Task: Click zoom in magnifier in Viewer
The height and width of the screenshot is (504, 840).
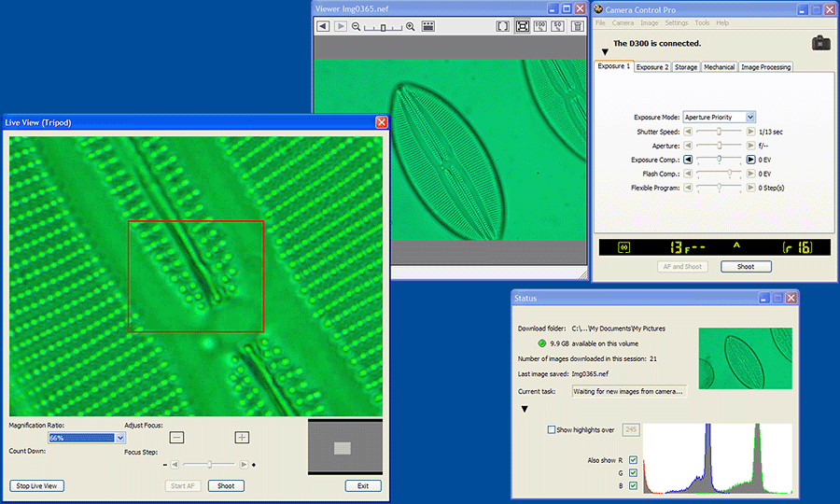Action: (411, 27)
